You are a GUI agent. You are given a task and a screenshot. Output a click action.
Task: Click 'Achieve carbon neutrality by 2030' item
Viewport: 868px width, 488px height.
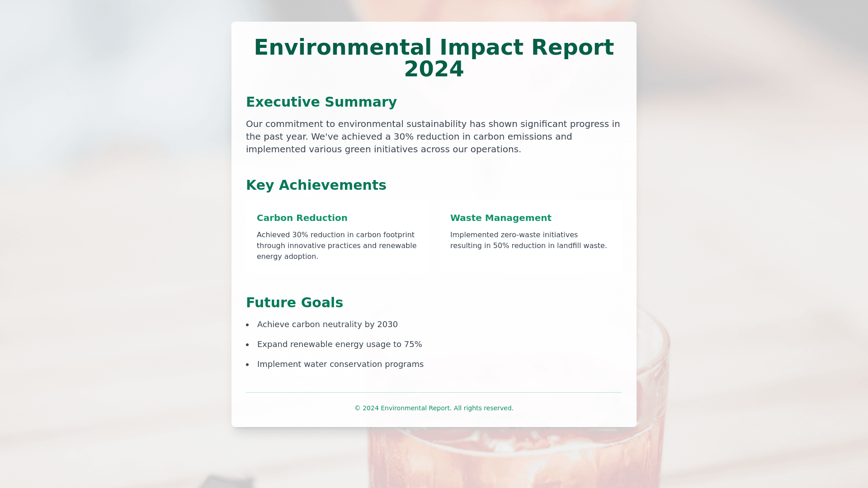tap(327, 324)
